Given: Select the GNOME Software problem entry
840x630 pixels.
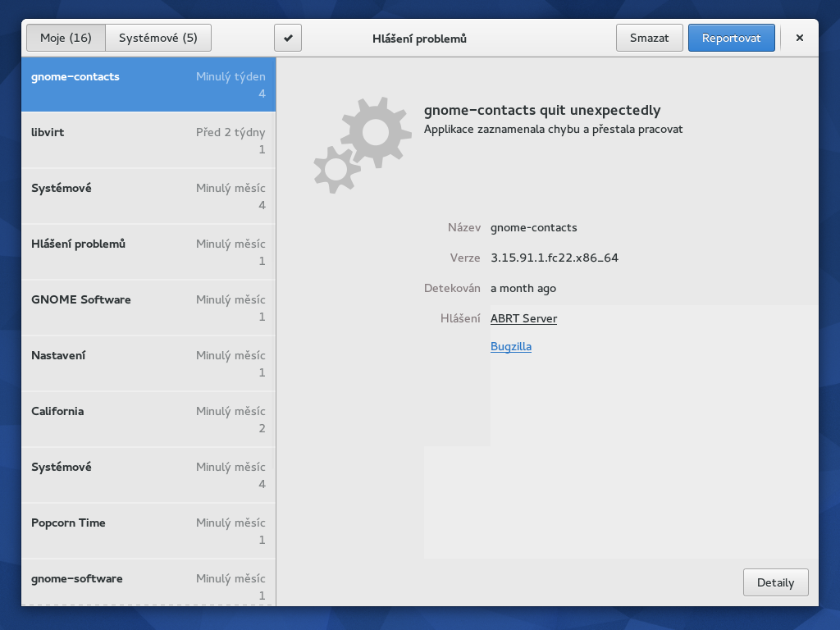Looking at the screenshot, I should pyautogui.click(x=148, y=308).
